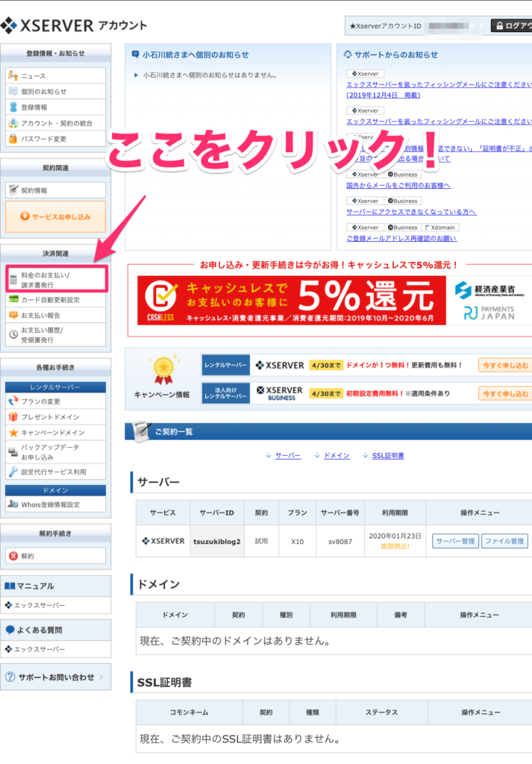Open サーバーにアクセスできなくなっている方へ link
Viewport: 532px width, 764px height.
[x=411, y=212]
